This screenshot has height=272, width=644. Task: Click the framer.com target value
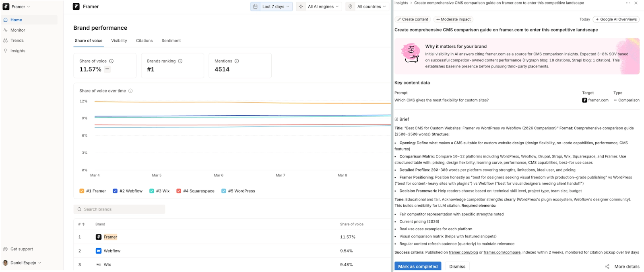(x=595, y=100)
